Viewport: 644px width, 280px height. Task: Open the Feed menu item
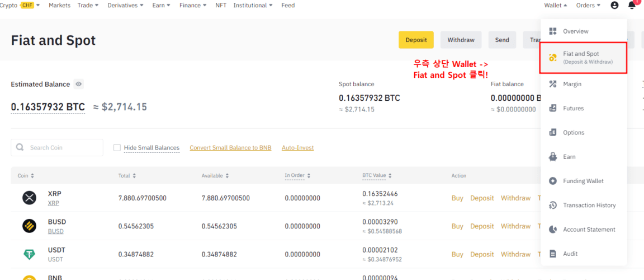click(288, 6)
